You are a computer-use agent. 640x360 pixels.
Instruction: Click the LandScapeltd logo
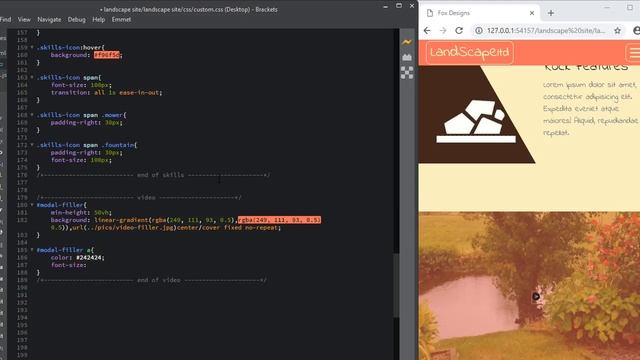tap(469, 53)
